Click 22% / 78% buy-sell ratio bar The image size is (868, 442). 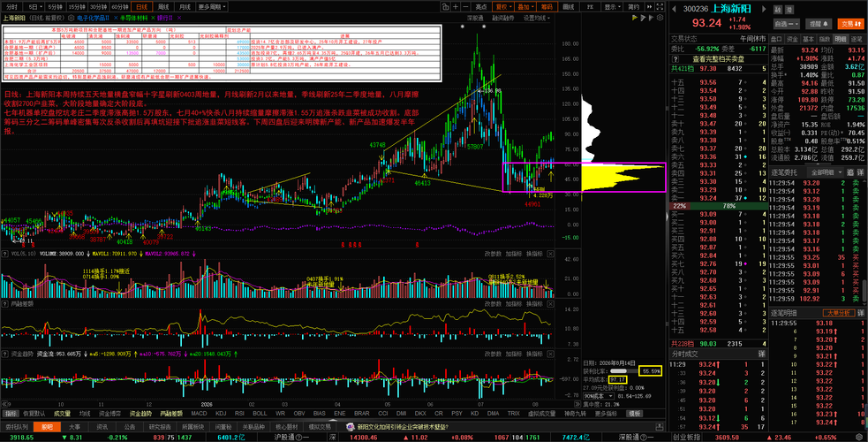click(x=717, y=205)
